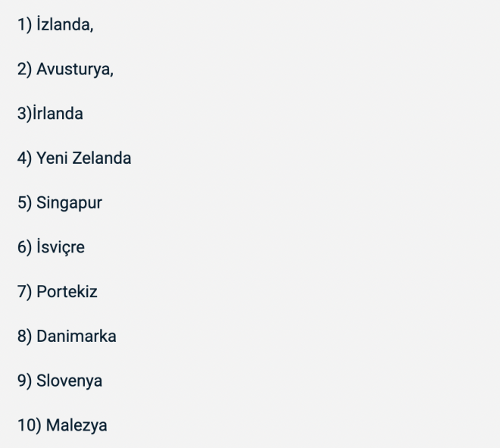Select the word İsviçre
The height and width of the screenshot is (448, 500).
(x=61, y=247)
